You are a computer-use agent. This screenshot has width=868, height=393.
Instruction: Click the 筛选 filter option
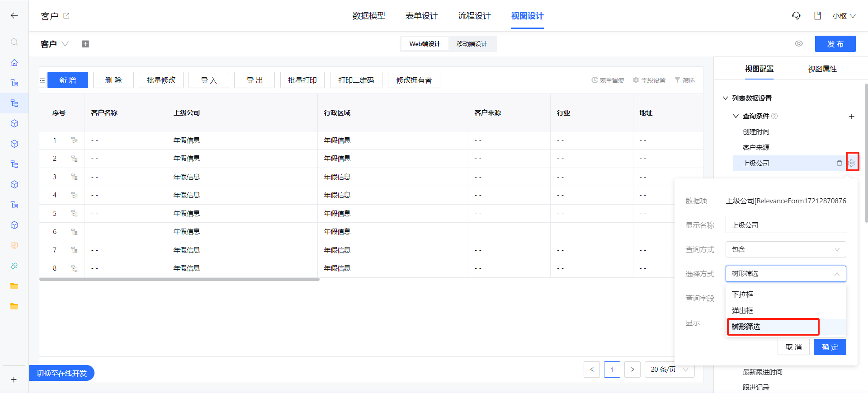(x=684, y=80)
